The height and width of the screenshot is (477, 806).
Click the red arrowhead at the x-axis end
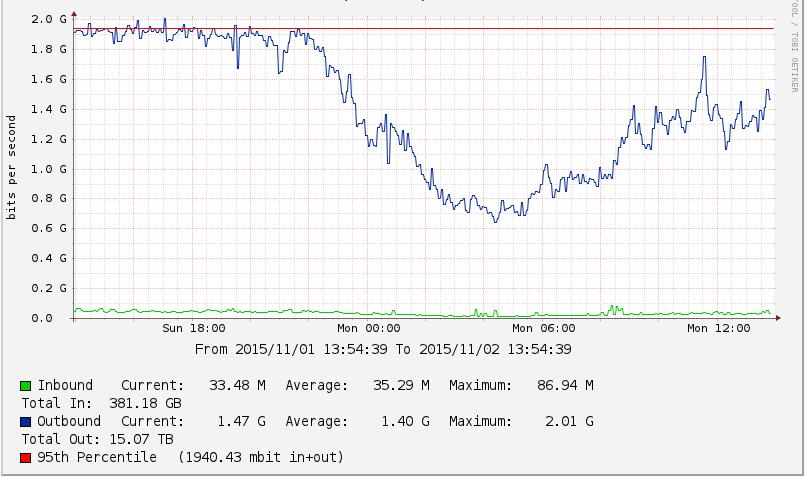coord(778,318)
